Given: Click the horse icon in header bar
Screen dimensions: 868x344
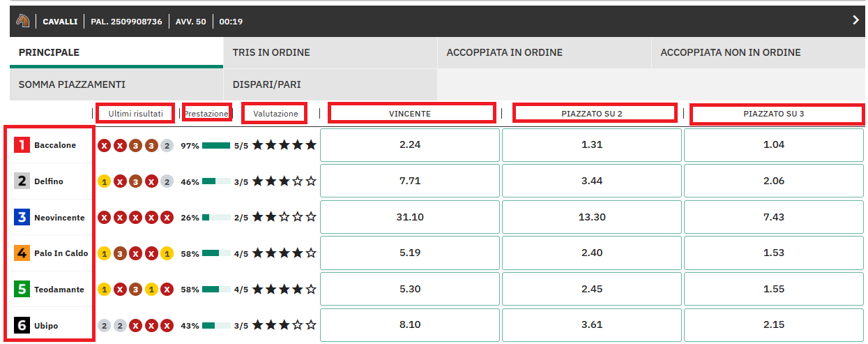Looking at the screenshot, I should click(x=23, y=21).
